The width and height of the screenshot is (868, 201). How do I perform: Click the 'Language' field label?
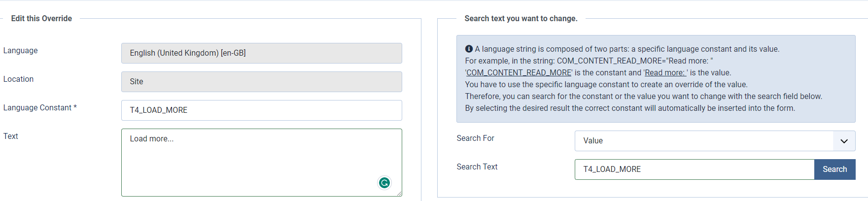click(21, 51)
